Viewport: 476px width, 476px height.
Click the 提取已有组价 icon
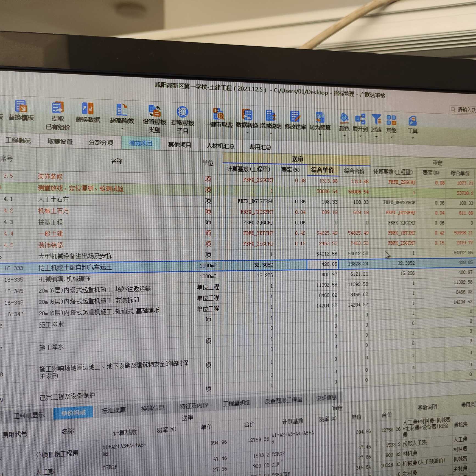58,108
